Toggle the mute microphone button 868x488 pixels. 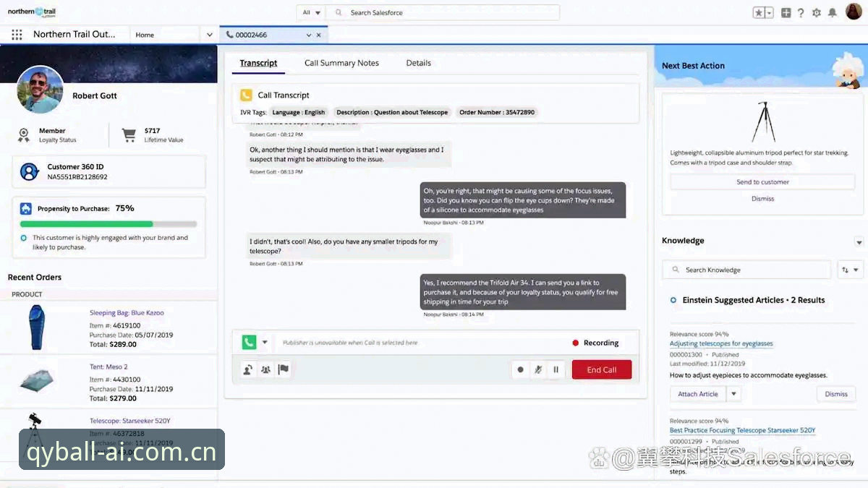point(538,369)
